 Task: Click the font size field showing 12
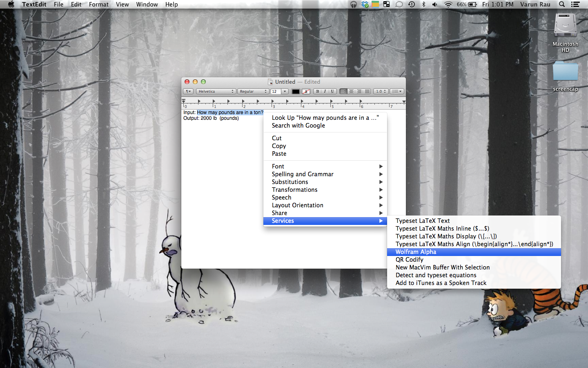pyautogui.click(x=276, y=92)
